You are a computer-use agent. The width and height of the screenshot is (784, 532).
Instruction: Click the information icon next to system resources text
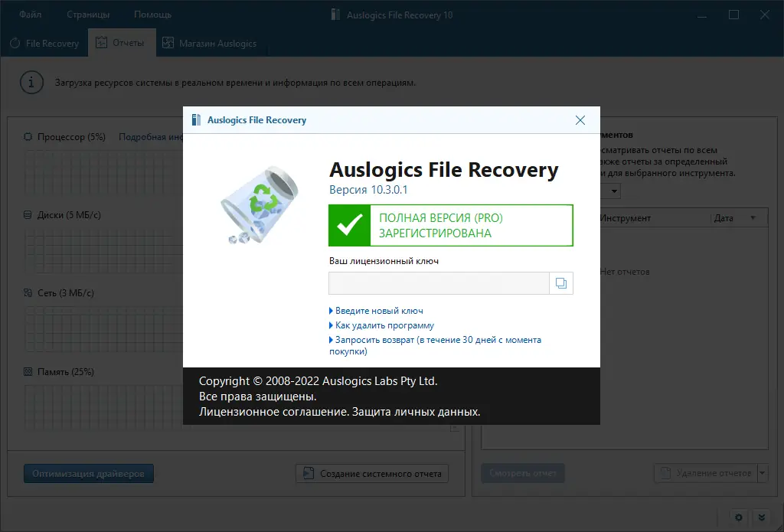tap(31, 82)
